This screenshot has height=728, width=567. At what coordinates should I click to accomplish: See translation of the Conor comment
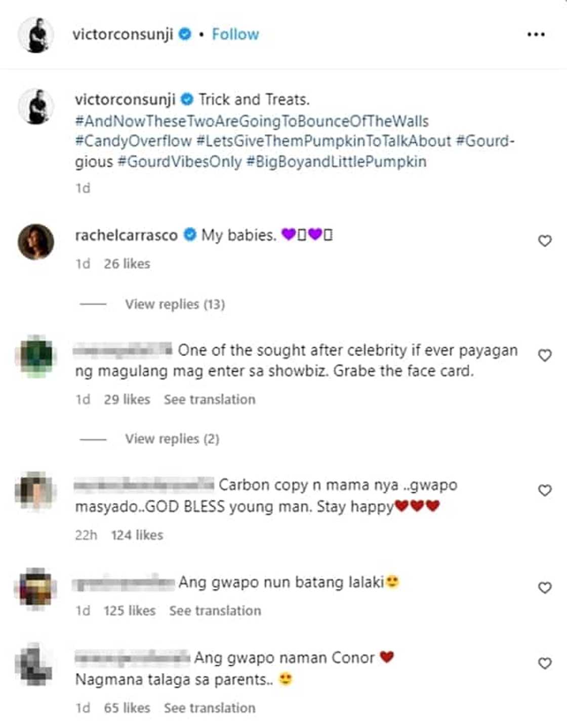[x=210, y=708]
